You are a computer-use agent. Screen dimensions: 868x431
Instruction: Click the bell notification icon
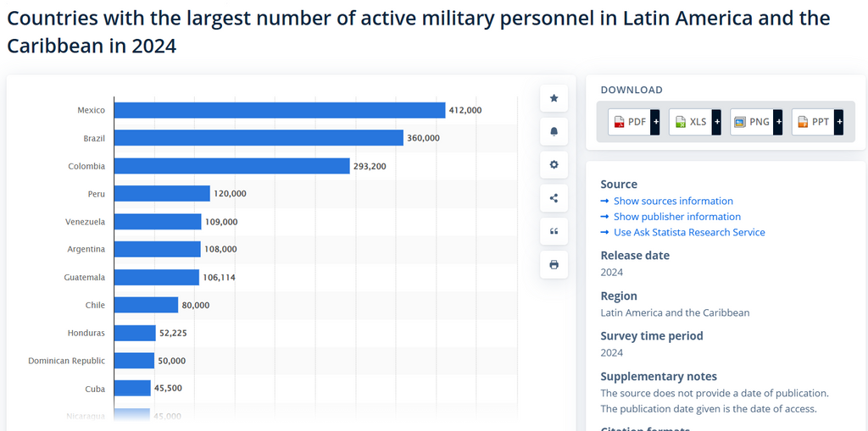pos(554,131)
